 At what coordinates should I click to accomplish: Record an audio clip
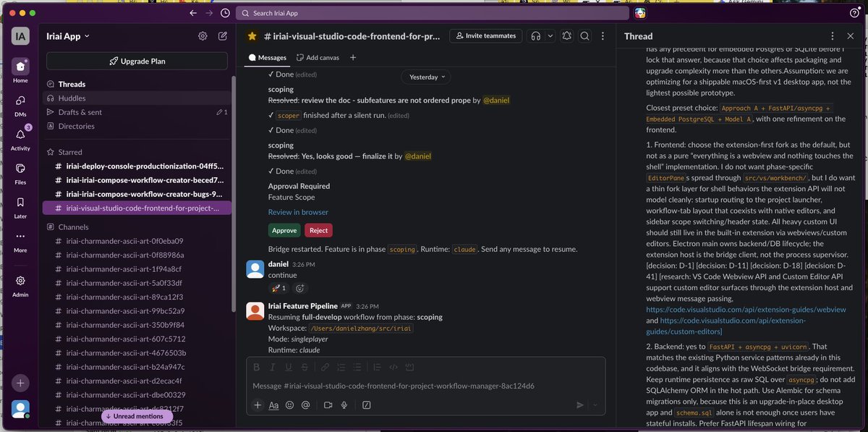[344, 405]
